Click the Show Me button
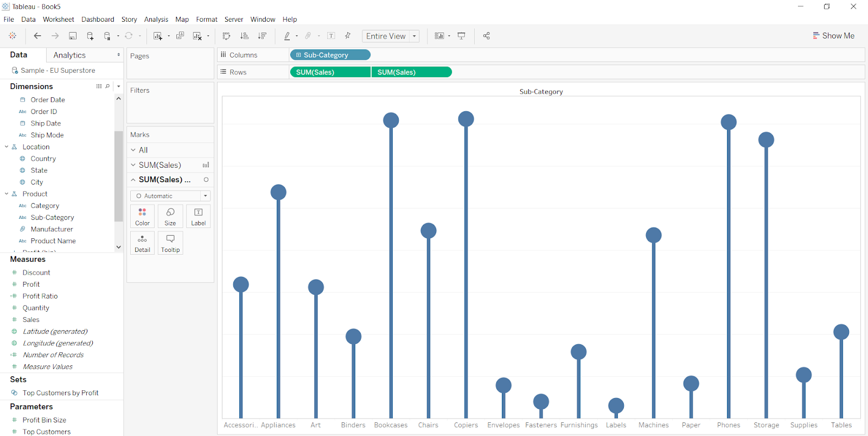Viewport: 868px width, 436px height. [x=833, y=36]
